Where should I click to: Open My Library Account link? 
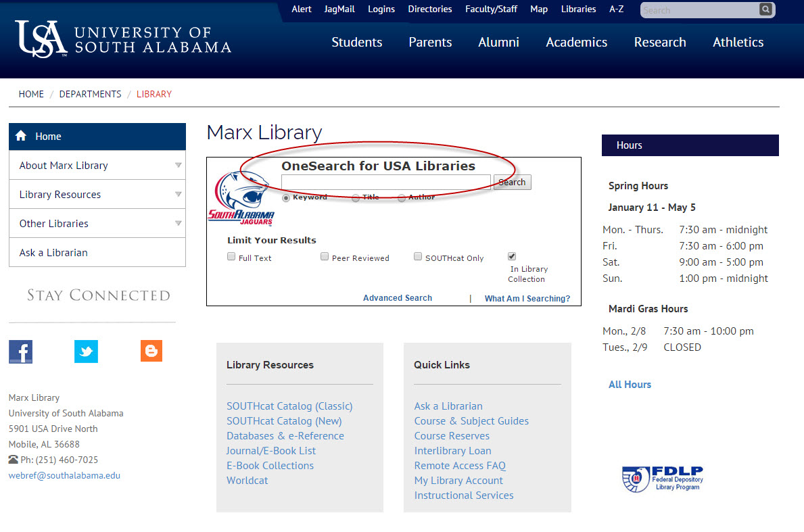(458, 480)
